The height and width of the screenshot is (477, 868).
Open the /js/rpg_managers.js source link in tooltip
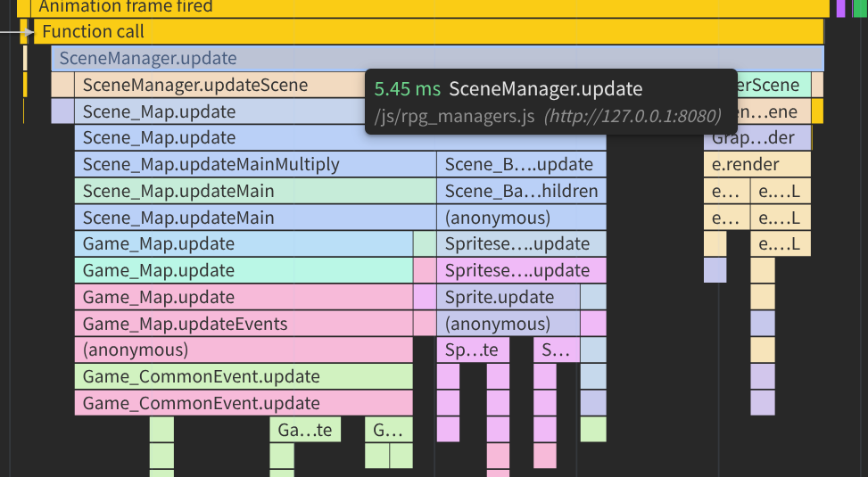454,116
